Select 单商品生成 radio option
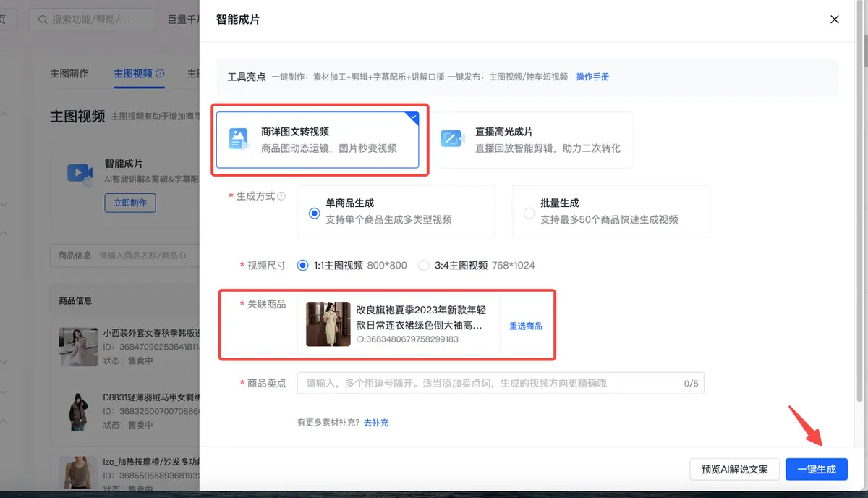868x498 pixels. click(x=314, y=214)
